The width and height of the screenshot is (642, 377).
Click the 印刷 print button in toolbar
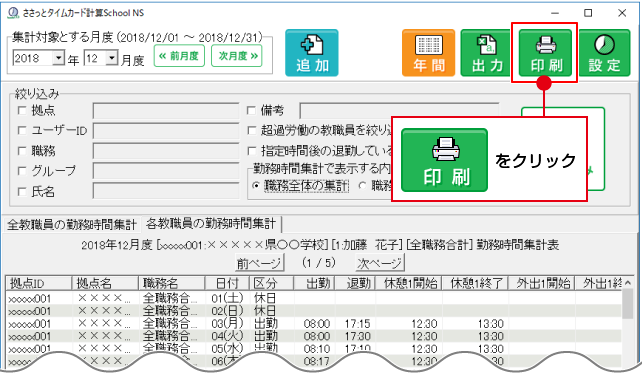pyautogui.click(x=545, y=53)
